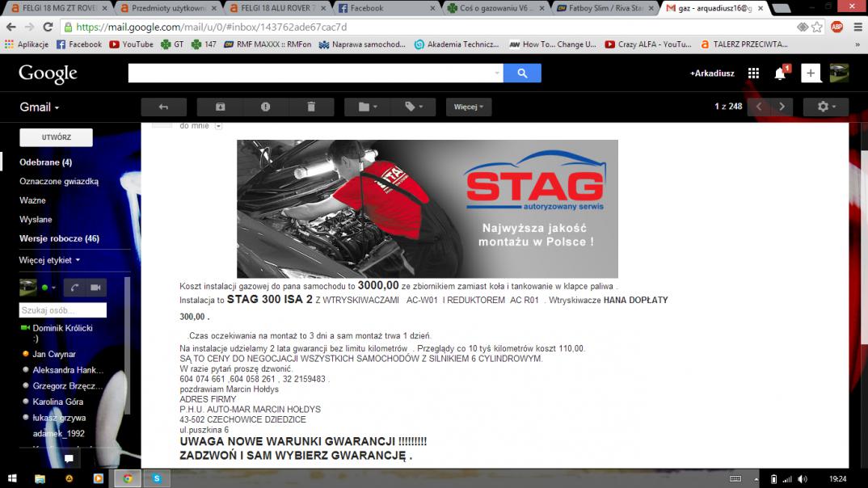Show search options dropdown arrow
Viewport: 868px width, 488px height.
(x=496, y=73)
